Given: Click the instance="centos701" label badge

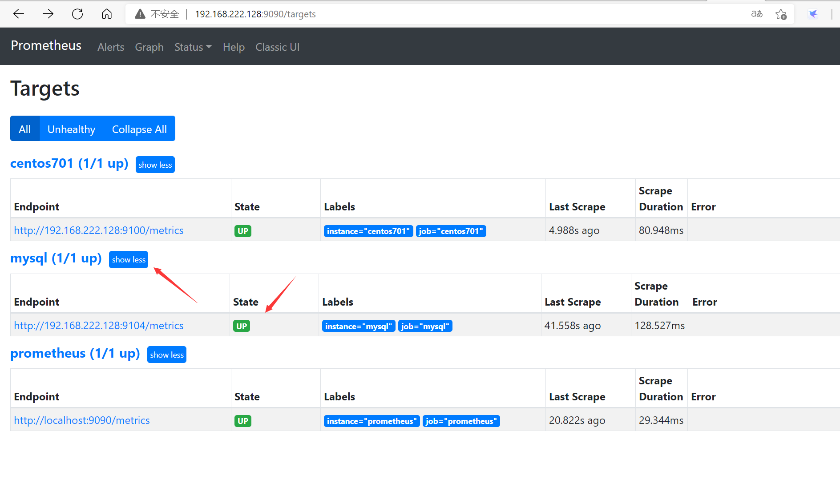Looking at the screenshot, I should pyautogui.click(x=368, y=231).
